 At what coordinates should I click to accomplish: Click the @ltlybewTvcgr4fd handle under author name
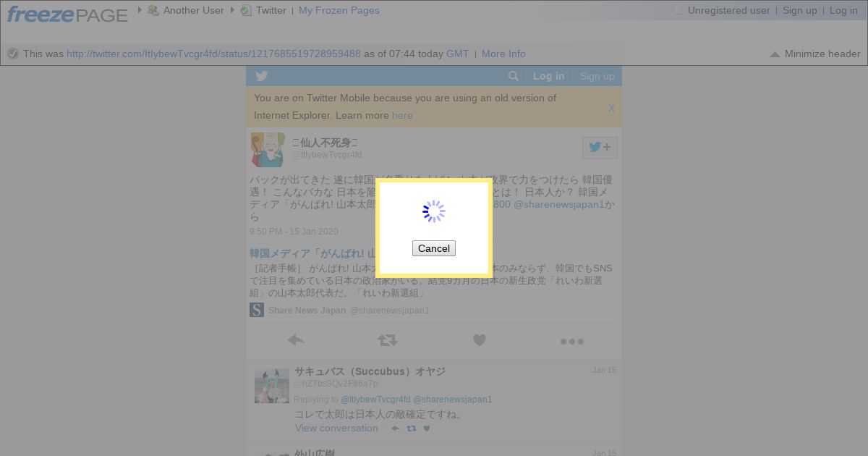(x=327, y=155)
